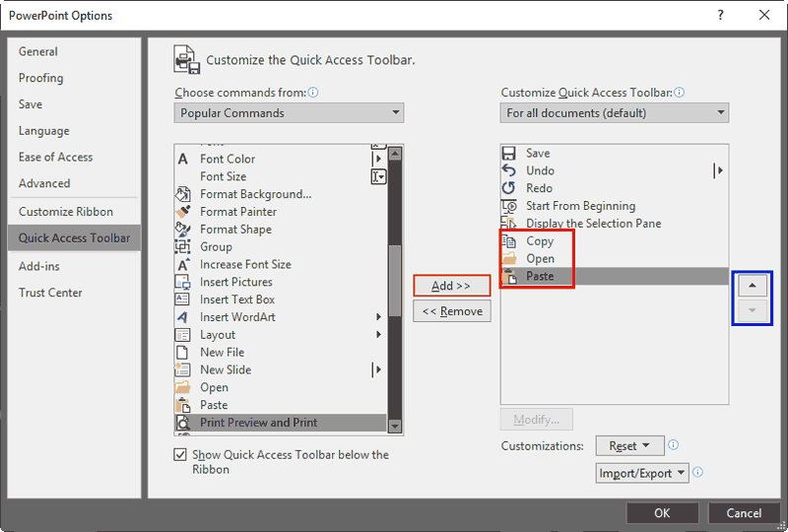Click the Format Painter brush icon
The width and height of the screenshot is (788, 532).
[x=183, y=212]
